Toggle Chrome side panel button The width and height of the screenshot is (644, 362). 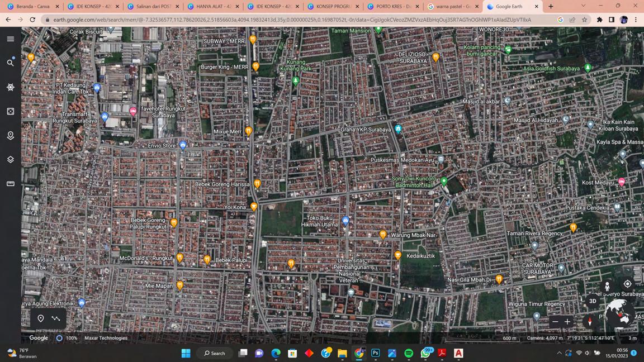(x=612, y=20)
